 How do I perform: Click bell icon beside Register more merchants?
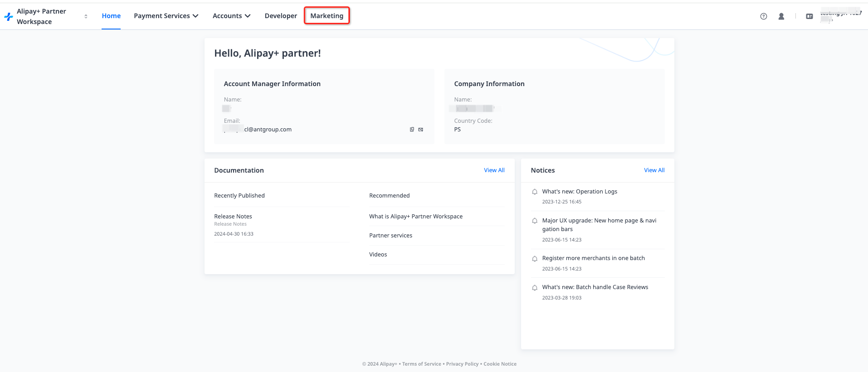pos(535,259)
